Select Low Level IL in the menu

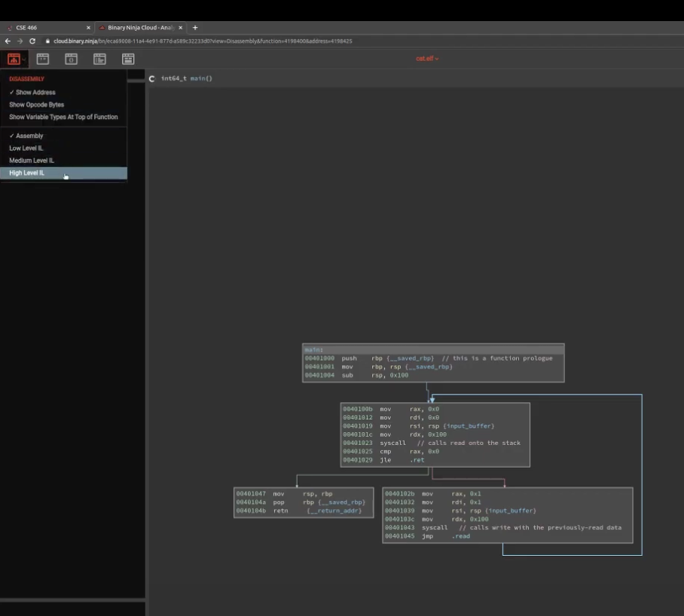tap(26, 148)
